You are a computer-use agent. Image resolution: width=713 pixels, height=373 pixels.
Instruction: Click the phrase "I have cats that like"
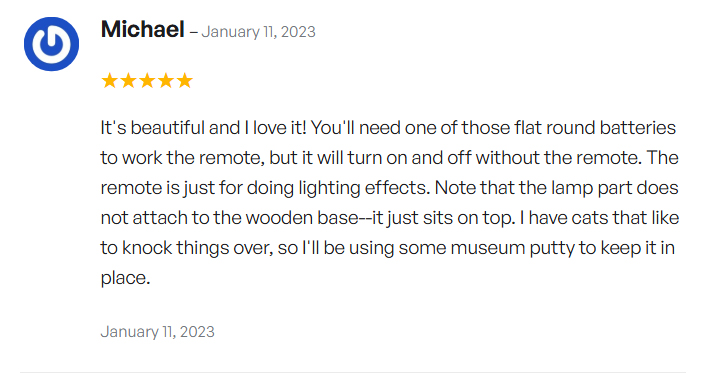(x=599, y=218)
